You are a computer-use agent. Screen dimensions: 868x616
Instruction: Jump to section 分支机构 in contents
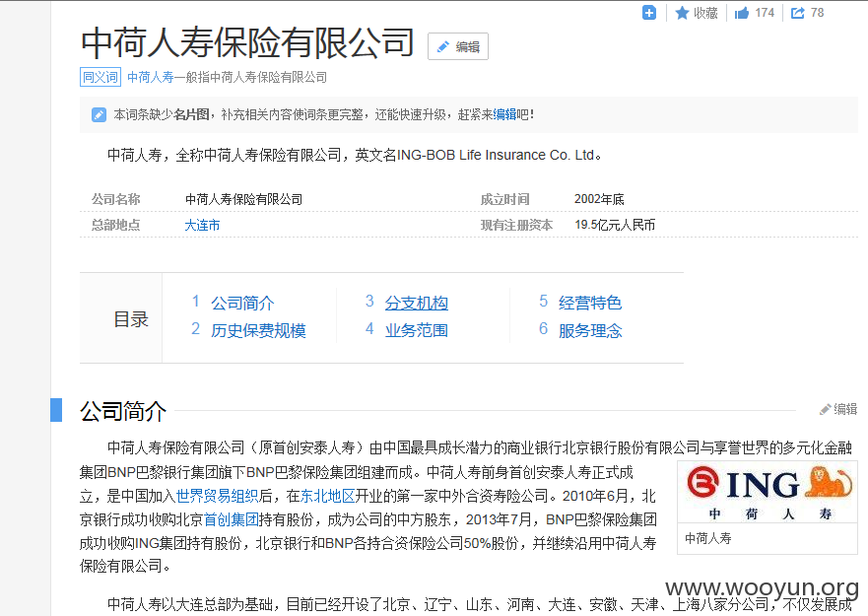click(417, 303)
